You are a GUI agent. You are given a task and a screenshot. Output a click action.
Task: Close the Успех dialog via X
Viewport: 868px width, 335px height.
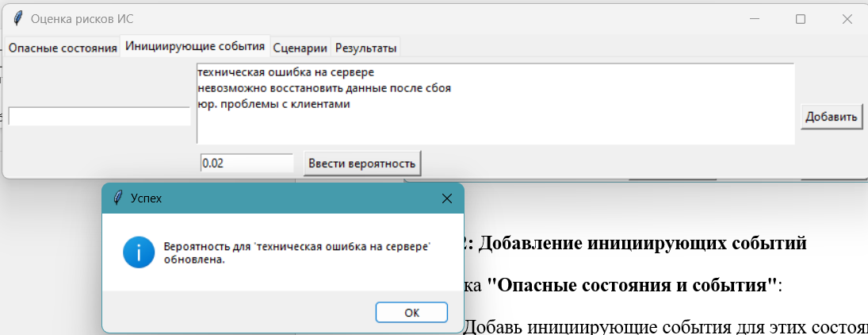pyautogui.click(x=447, y=198)
